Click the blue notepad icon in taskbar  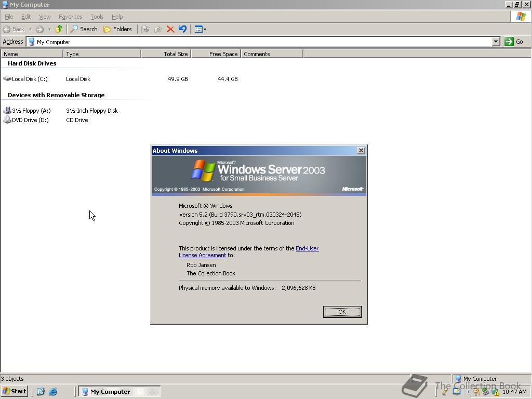pos(457,392)
